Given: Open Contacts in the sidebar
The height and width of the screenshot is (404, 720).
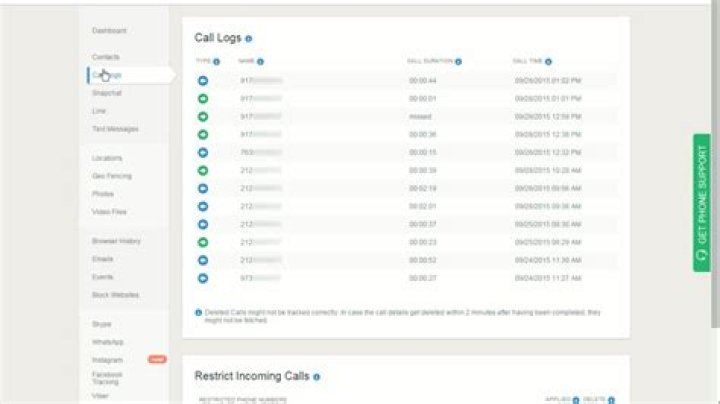Looking at the screenshot, I should tap(106, 57).
